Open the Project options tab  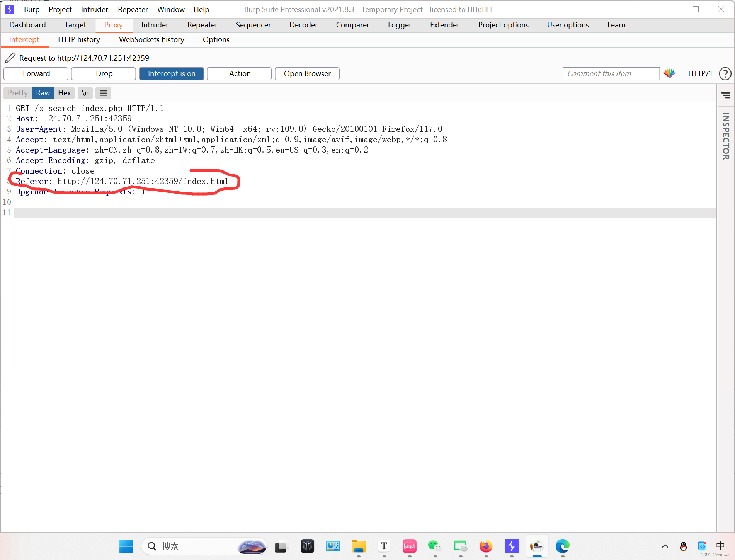pyautogui.click(x=503, y=25)
